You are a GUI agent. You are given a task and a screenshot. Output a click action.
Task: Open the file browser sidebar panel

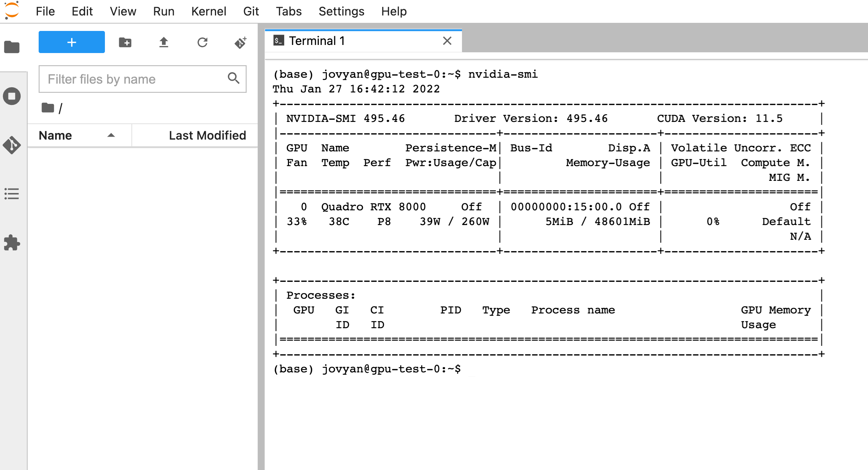(x=11, y=47)
